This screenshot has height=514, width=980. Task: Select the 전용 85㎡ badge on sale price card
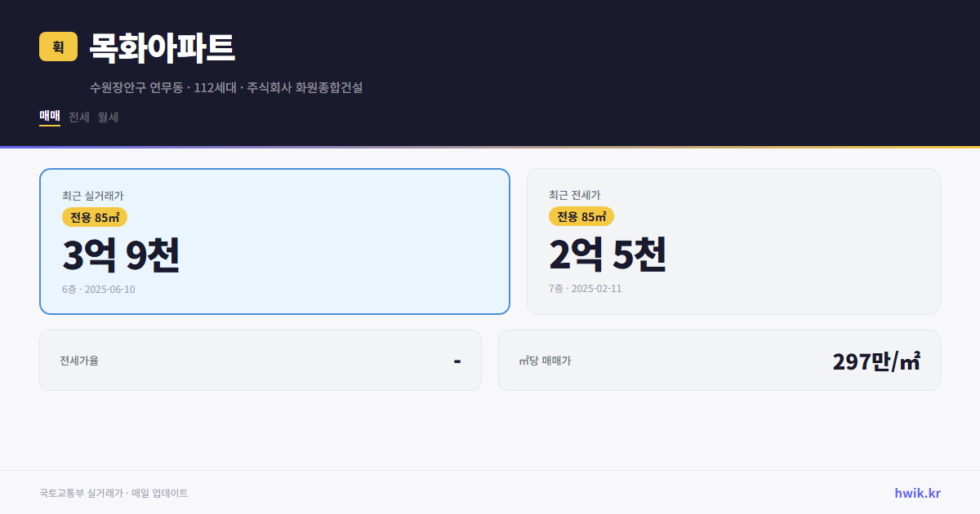click(92, 216)
